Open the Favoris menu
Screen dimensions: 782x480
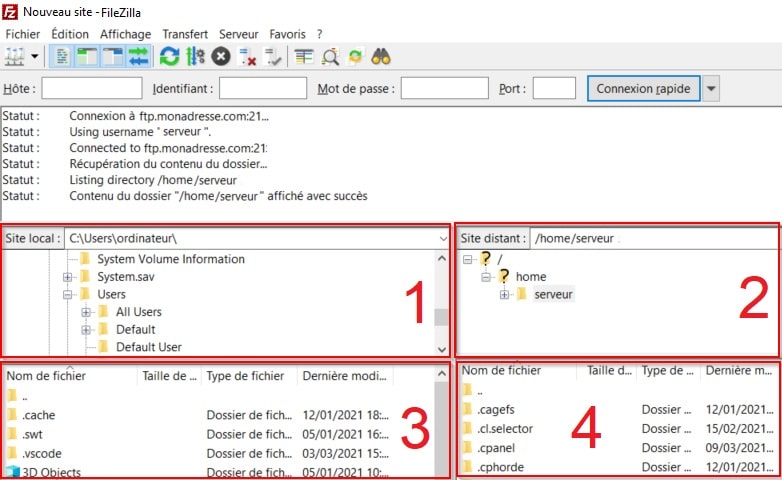(x=287, y=34)
